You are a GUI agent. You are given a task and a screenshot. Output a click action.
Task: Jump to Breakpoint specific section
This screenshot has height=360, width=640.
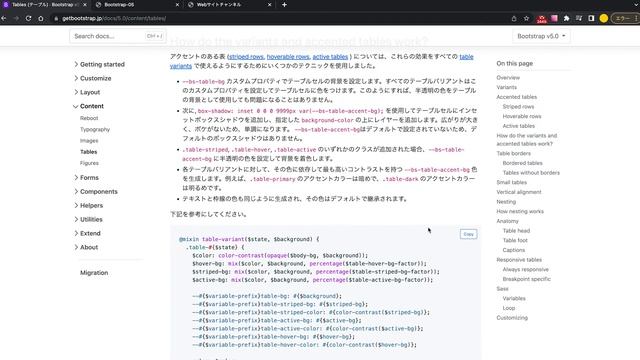(x=527, y=279)
